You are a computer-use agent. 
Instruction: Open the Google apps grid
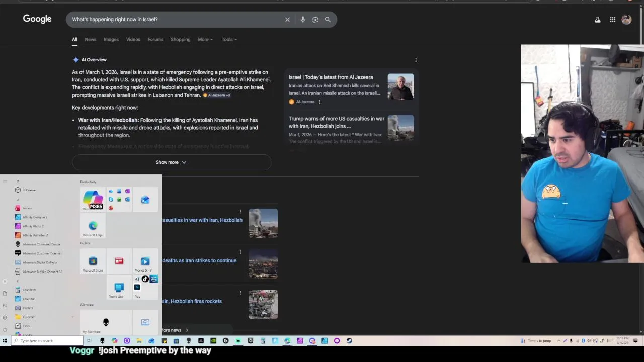(x=612, y=20)
